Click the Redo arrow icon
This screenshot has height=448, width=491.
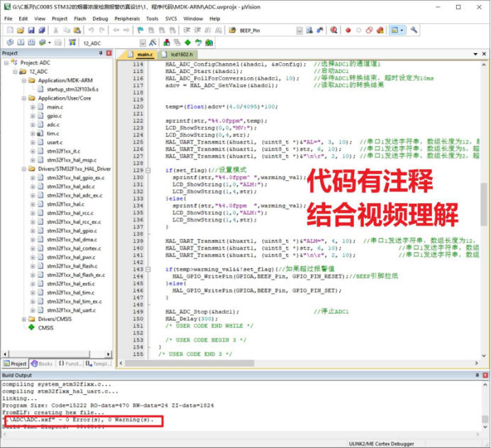101,30
